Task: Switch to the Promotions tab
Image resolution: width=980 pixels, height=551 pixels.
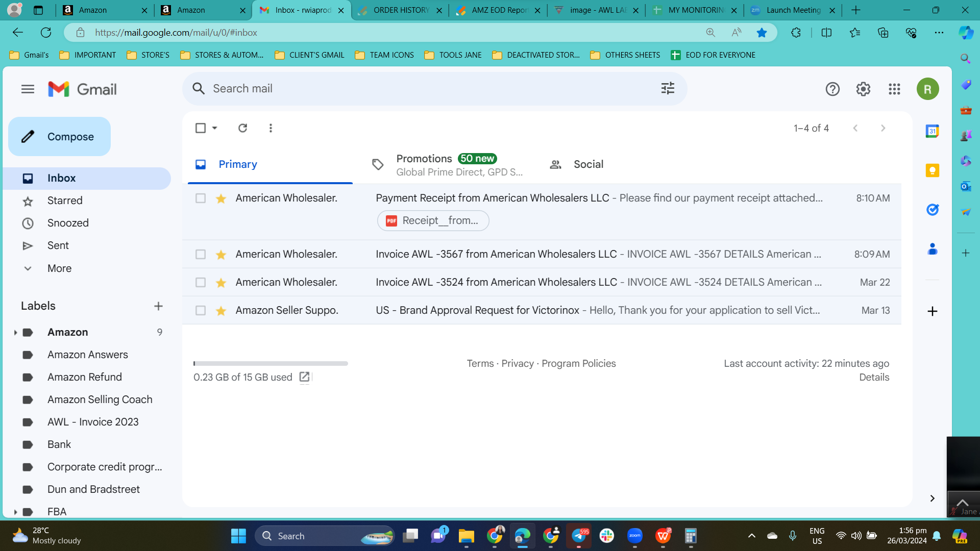Action: point(448,165)
